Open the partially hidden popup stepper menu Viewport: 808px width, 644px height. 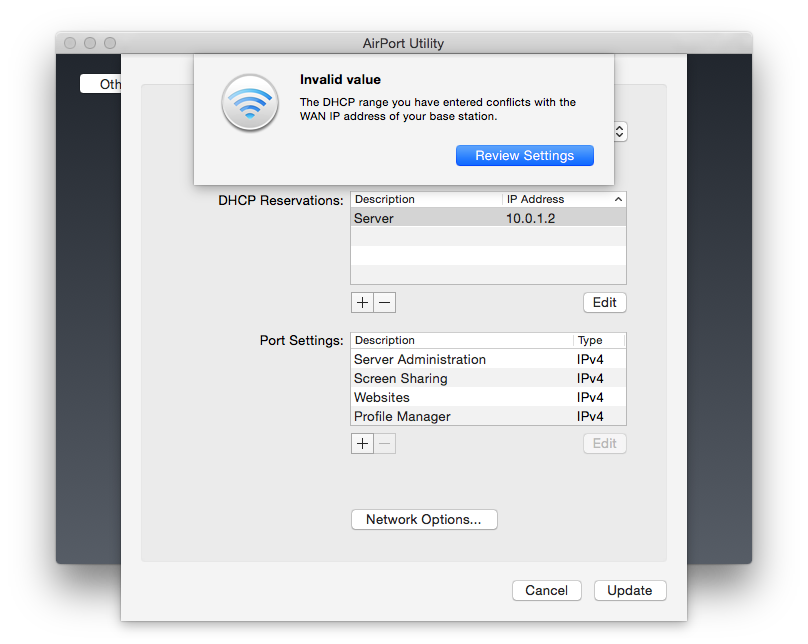click(620, 132)
